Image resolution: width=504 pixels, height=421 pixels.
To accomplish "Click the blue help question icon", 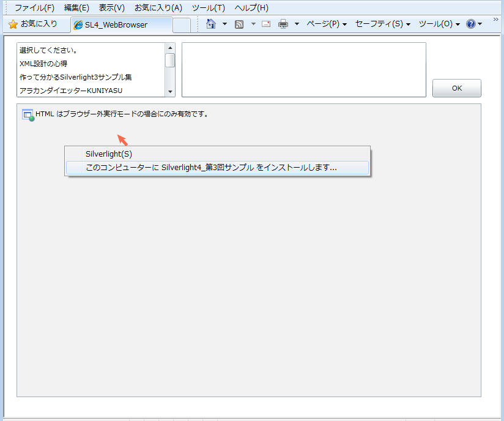I will pos(471,24).
